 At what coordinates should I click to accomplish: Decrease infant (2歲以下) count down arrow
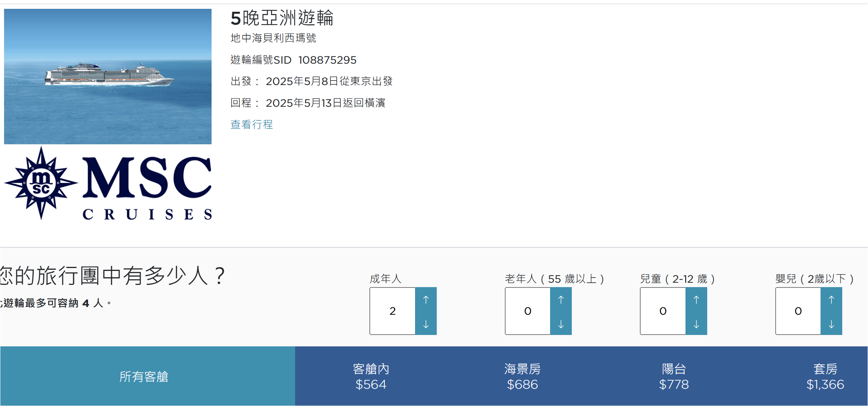pos(831,324)
